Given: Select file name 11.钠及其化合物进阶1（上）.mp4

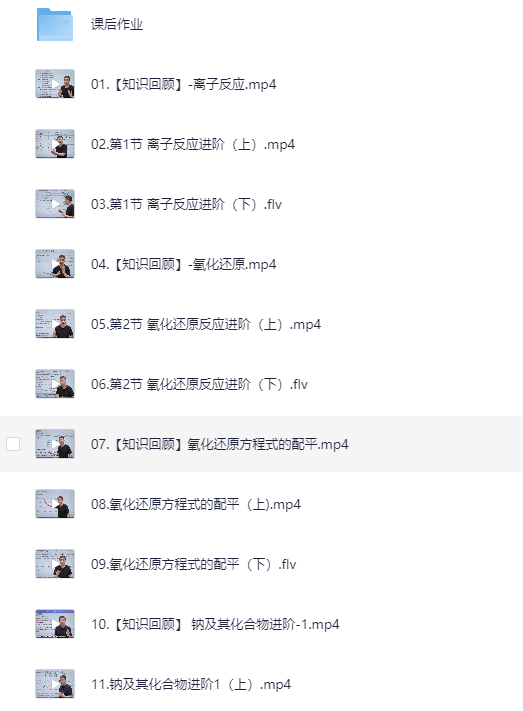Looking at the screenshot, I should point(191,684).
